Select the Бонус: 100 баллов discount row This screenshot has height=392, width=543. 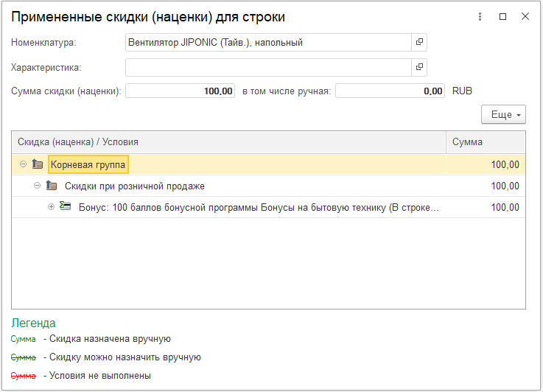pyautogui.click(x=268, y=208)
